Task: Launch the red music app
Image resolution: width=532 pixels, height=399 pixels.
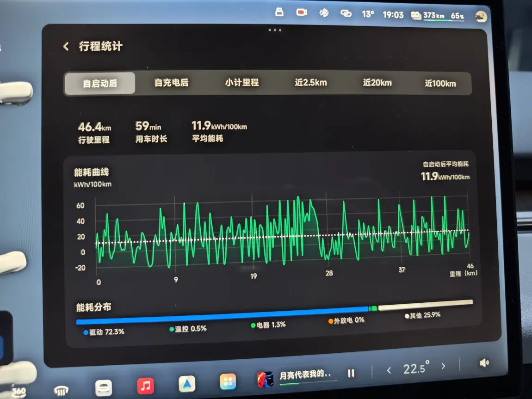Action: pyautogui.click(x=145, y=385)
